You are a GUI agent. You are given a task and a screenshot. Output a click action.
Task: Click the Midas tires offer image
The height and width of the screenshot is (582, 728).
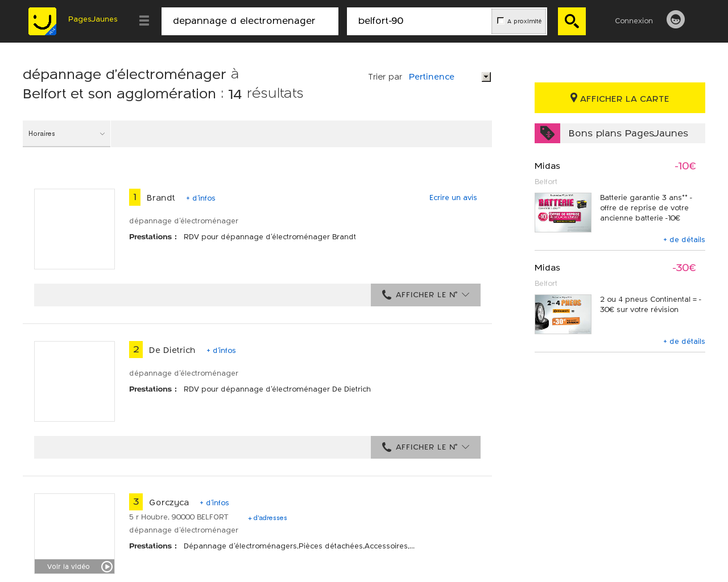click(x=563, y=314)
